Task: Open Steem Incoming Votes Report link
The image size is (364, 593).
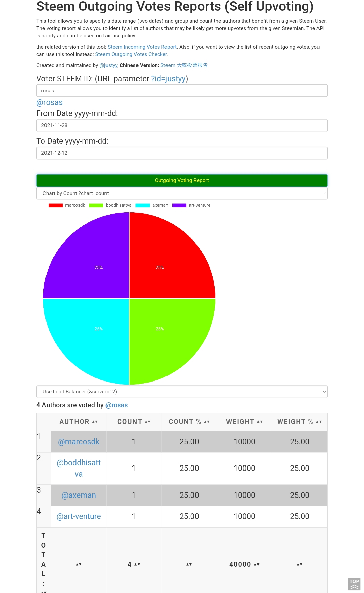Action: pyautogui.click(x=142, y=47)
